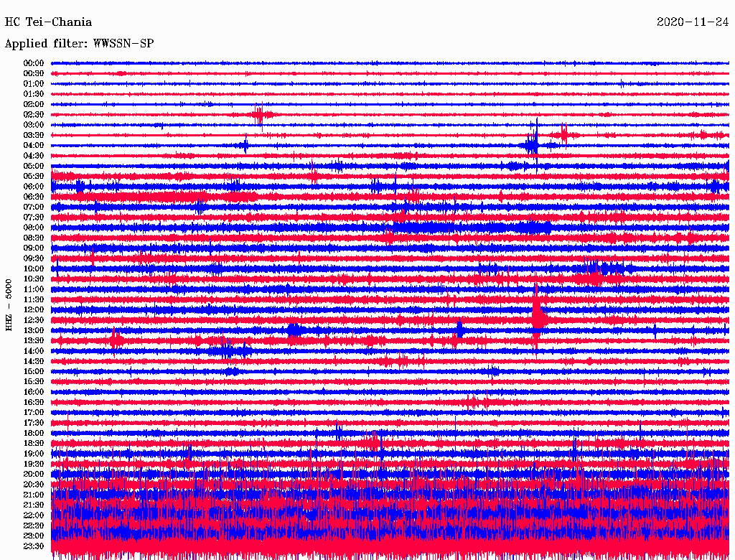Select the 02:00 time label
Screen dimensions: 735x560
[x=34, y=104]
